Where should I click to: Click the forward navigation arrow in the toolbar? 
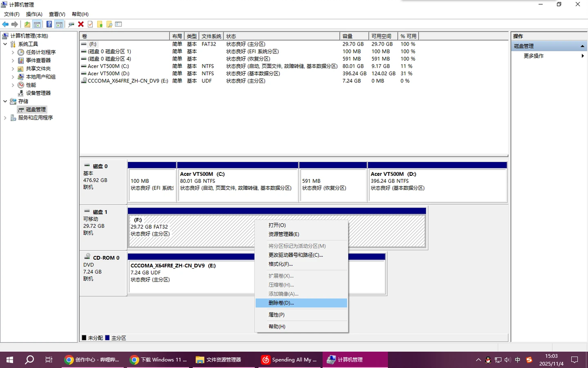[x=14, y=24]
